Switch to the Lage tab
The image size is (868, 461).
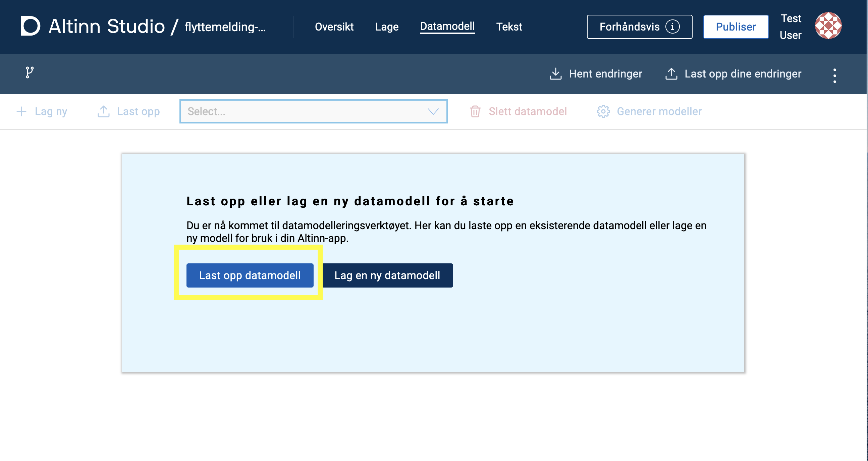386,27
